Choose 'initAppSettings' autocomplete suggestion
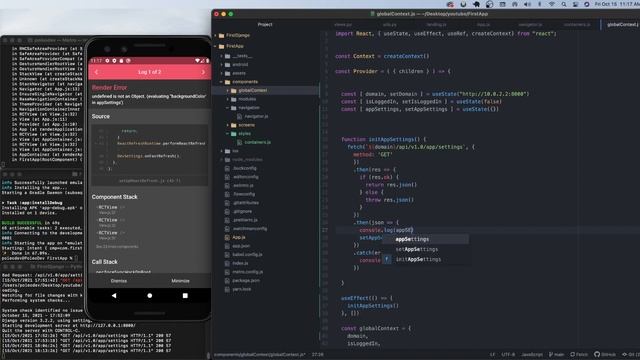640x360 pixels. click(425, 260)
